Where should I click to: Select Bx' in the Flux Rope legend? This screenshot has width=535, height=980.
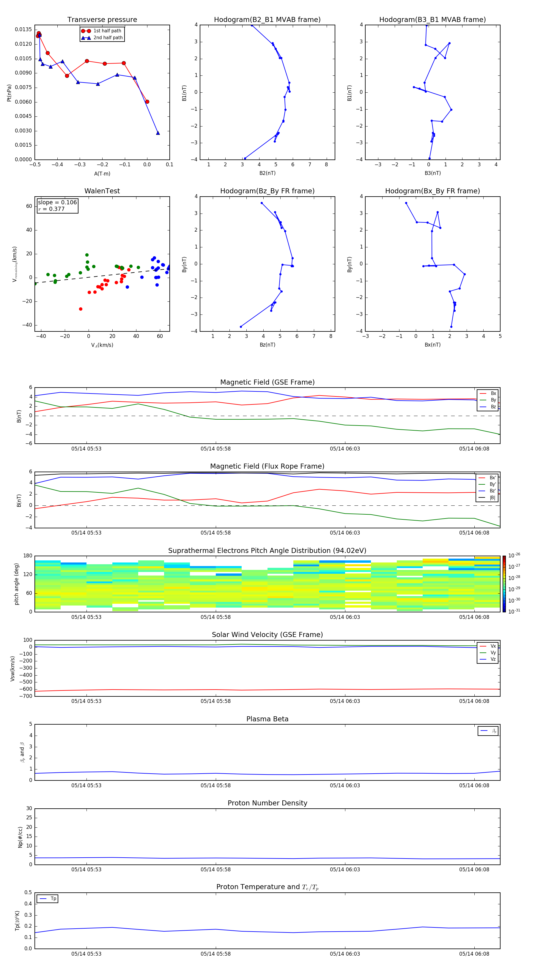(x=487, y=478)
